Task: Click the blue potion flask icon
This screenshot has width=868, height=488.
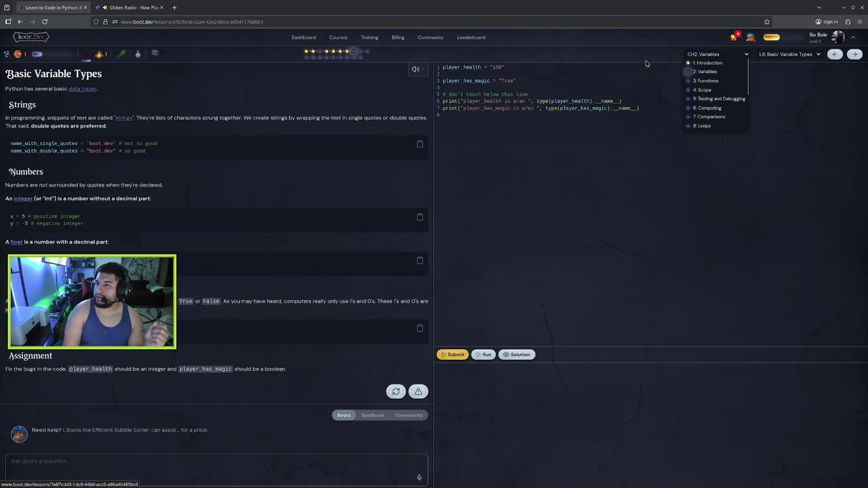Action: click(x=138, y=54)
